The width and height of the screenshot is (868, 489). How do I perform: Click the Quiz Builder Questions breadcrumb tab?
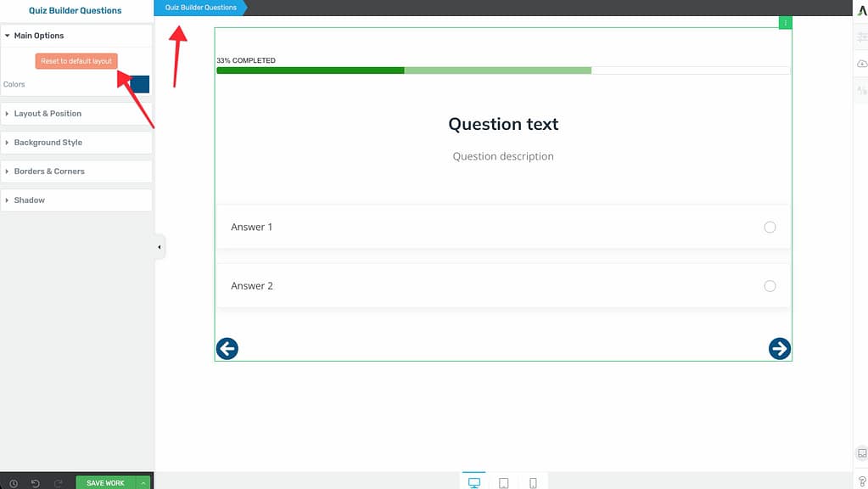coord(200,8)
